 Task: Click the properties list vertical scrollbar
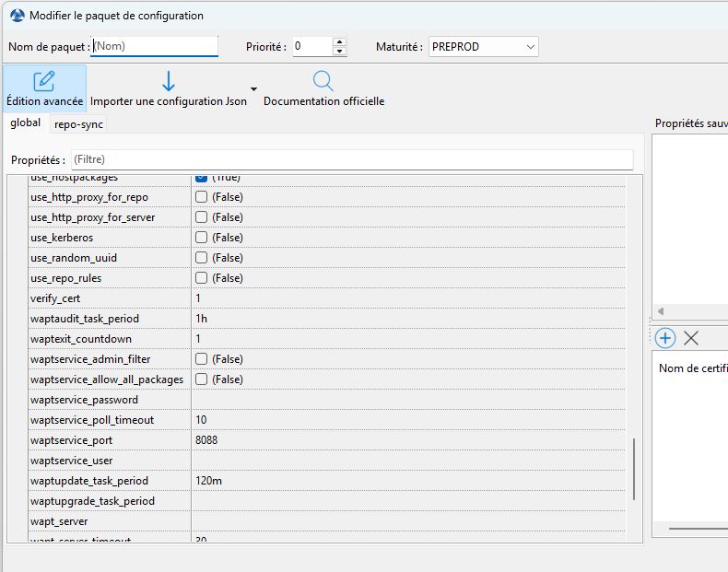pyautogui.click(x=634, y=468)
